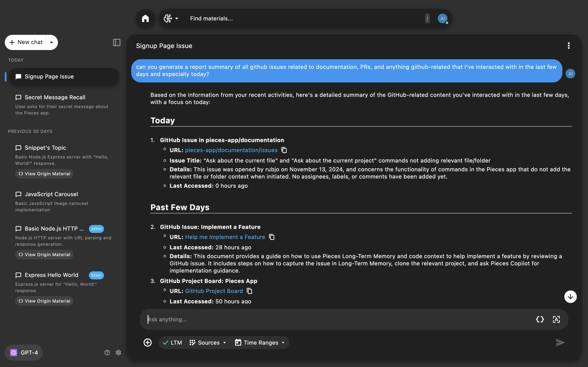View Origin Material for Basic Node.js HTTP

click(x=44, y=255)
